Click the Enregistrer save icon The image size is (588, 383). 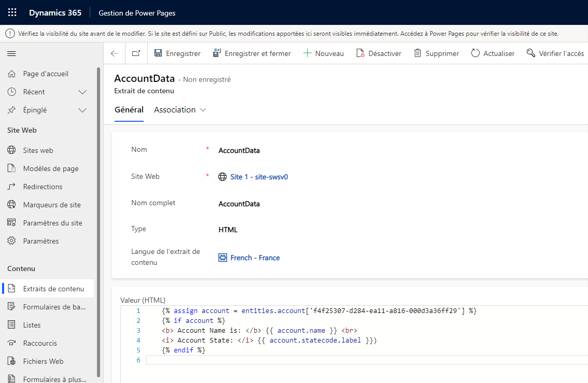click(158, 53)
